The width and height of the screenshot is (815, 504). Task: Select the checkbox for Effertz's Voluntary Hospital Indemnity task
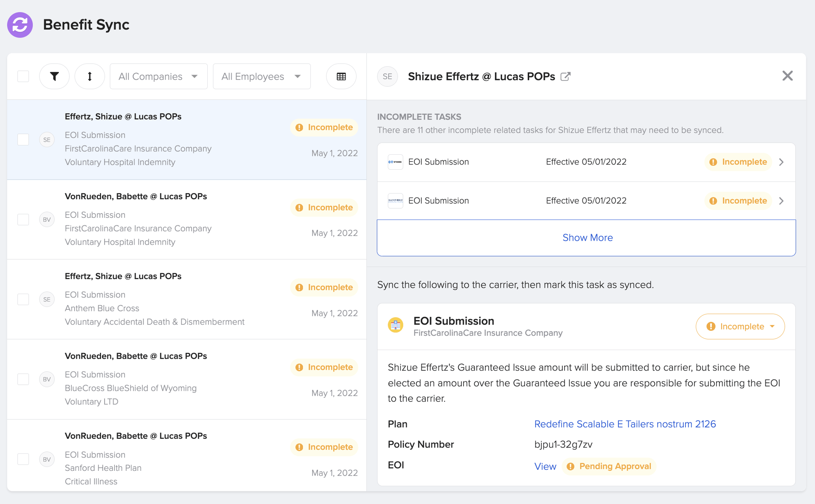pos(23,139)
